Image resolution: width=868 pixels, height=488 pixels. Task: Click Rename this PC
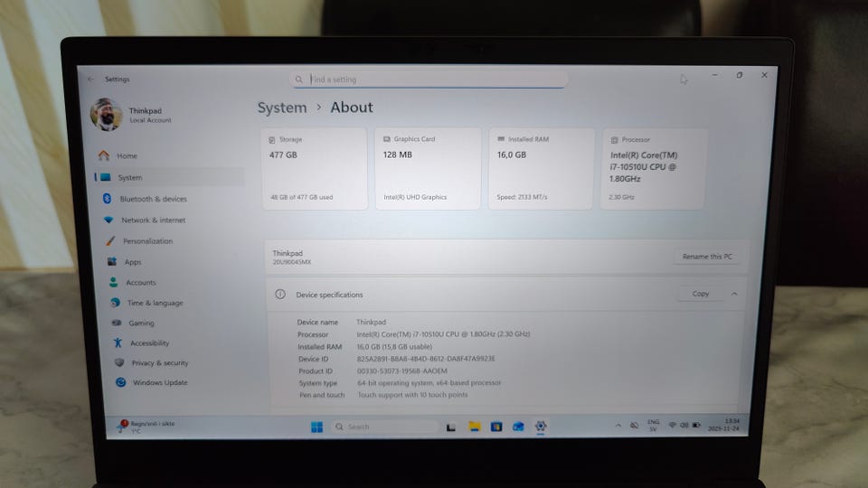pyautogui.click(x=707, y=257)
